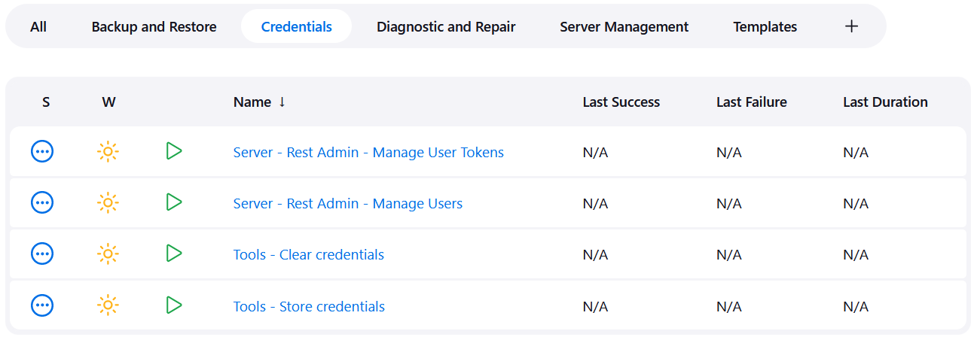Screen dimensions: 980x340
Task: Click the status icon for Clear credentials job
Action: point(42,254)
